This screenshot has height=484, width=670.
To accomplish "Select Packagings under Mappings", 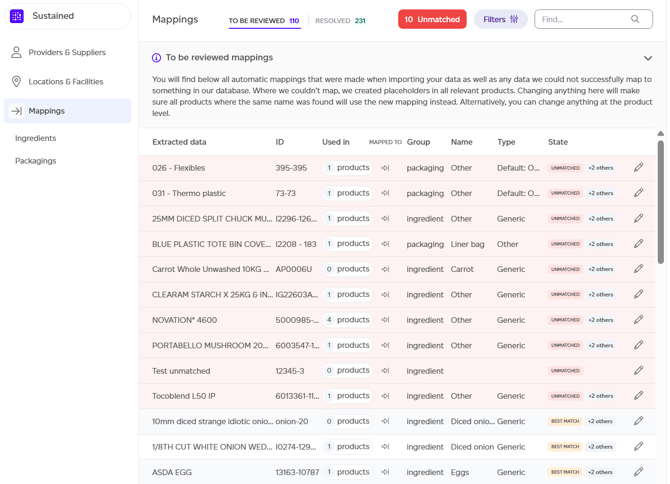I will (x=35, y=161).
